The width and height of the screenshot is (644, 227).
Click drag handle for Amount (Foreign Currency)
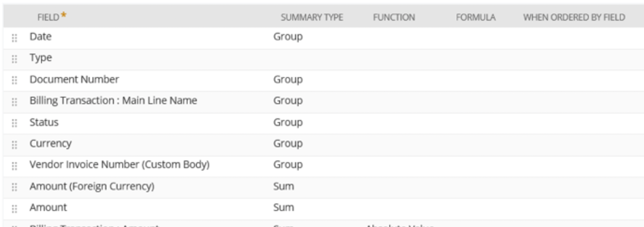[14, 187]
